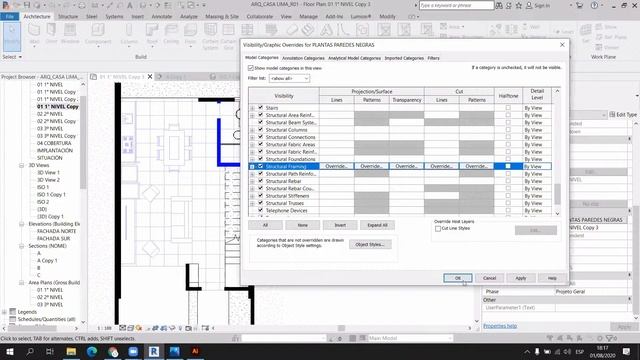Toggle Show model categories in this view
Screen dimensions: 640x360
pos(251,68)
